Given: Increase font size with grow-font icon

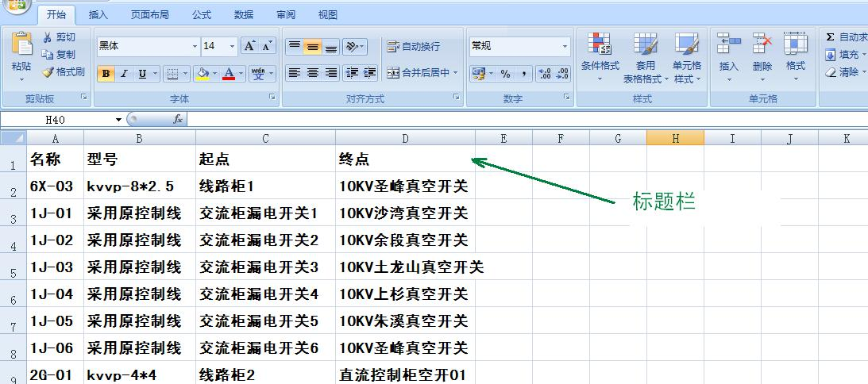Looking at the screenshot, I should pyautogui.click(x=249, y=46).
